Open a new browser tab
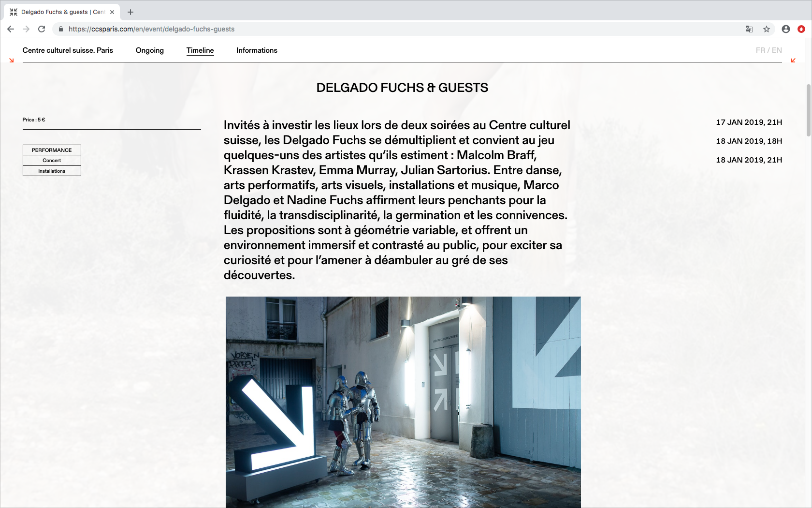 point(130,12)
